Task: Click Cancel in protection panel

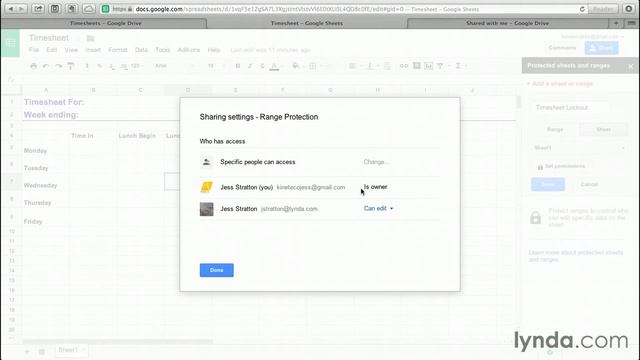Action: tap(589, 184)
